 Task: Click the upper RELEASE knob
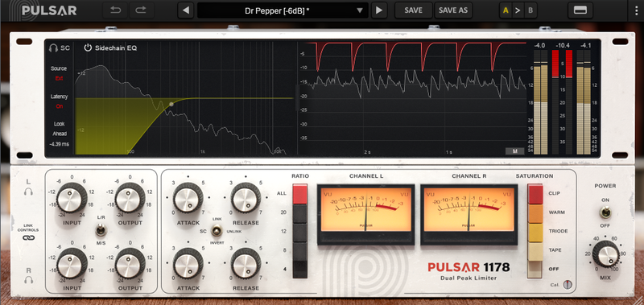coord(246,198)
